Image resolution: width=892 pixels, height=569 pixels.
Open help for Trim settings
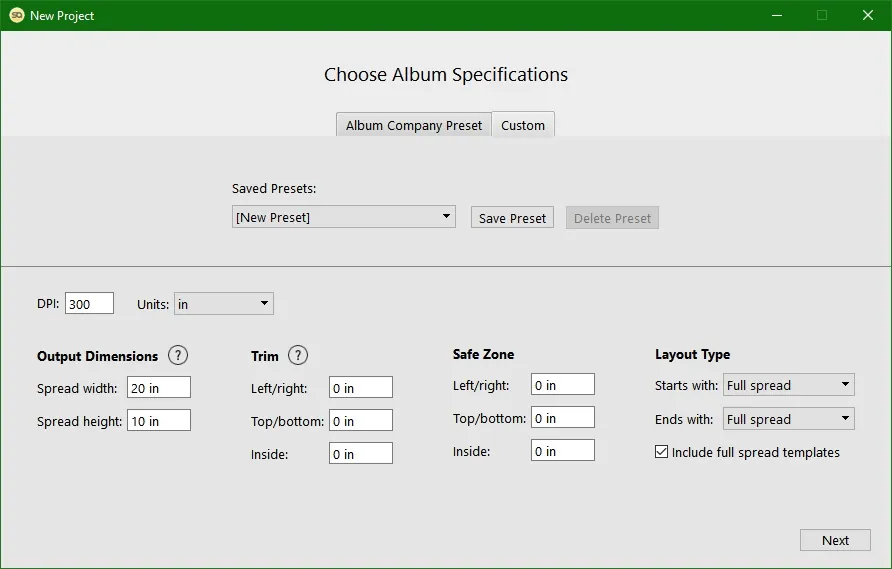click(298, 356)
